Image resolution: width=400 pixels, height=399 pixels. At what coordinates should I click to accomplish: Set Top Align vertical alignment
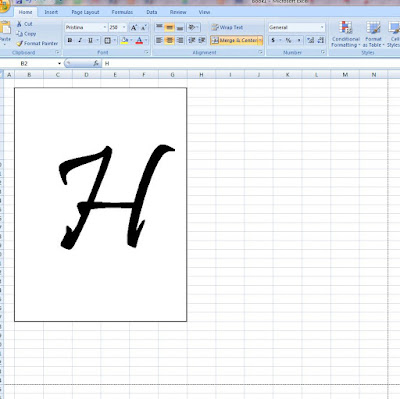tap(159, 27)
